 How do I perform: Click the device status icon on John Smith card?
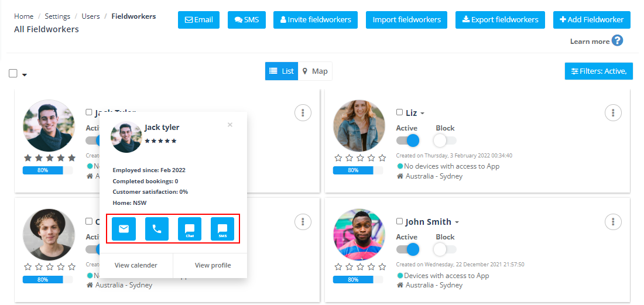pos(400,276)
